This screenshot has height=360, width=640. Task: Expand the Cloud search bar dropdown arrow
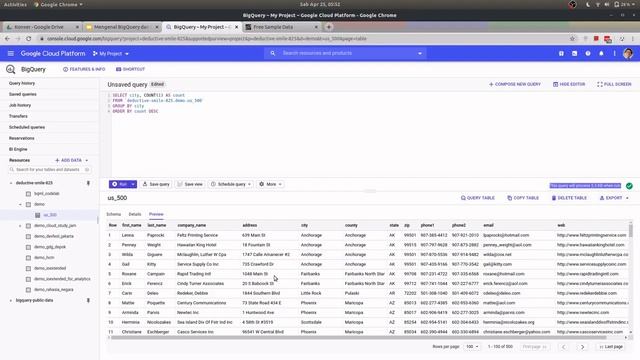420,53
